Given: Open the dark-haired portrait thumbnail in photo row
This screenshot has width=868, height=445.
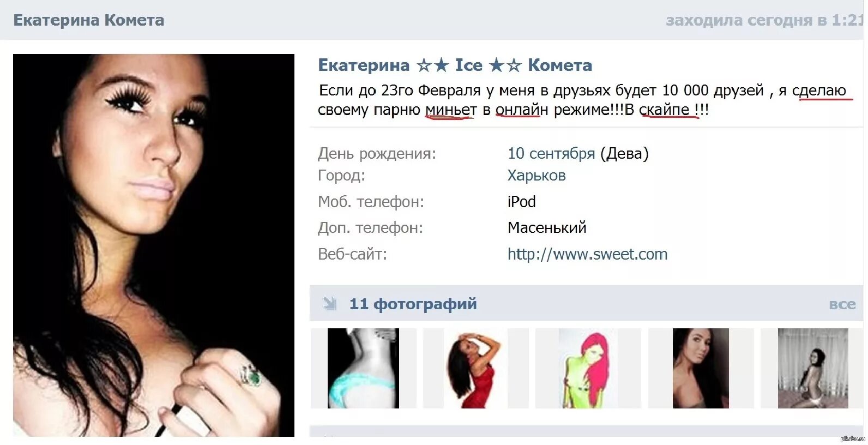Looking at the screenshot, I should (x=701, y=368).
